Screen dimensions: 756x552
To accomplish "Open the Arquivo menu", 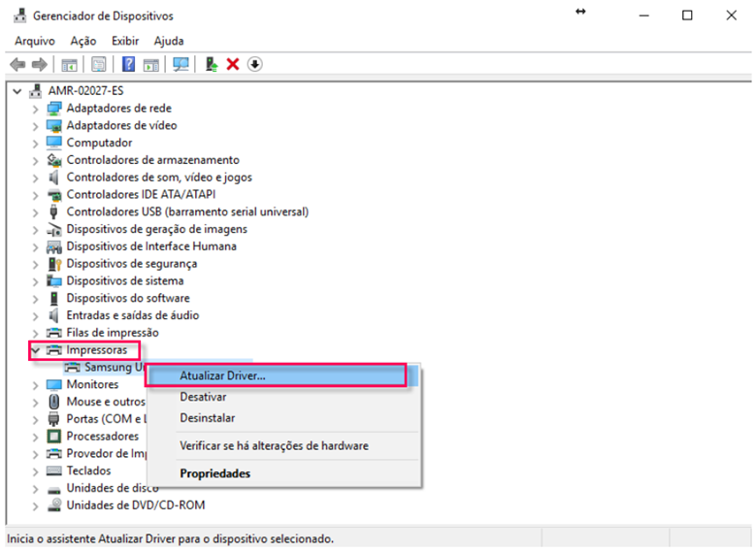I will point(35,41).
